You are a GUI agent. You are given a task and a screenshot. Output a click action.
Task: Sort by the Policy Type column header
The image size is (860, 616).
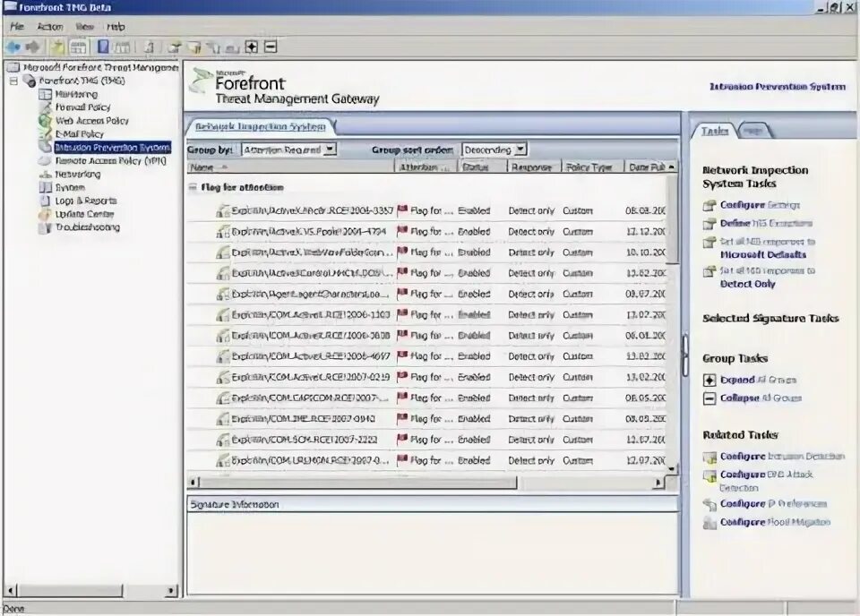593,167
